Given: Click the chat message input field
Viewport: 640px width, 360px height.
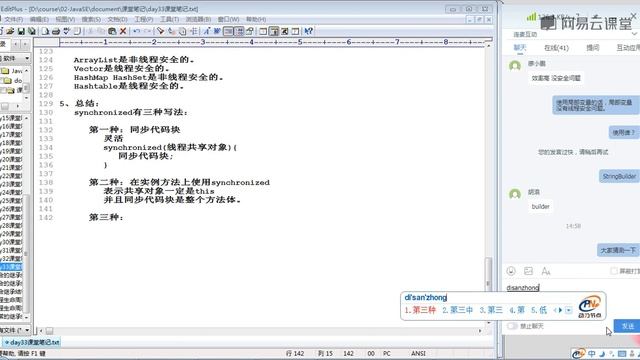Looking at the screenshot, I should (x=571, y=287).
